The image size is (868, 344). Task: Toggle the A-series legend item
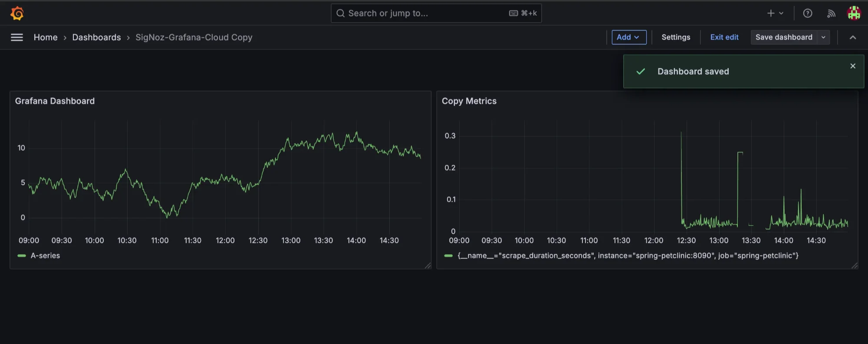coord(45,256)
